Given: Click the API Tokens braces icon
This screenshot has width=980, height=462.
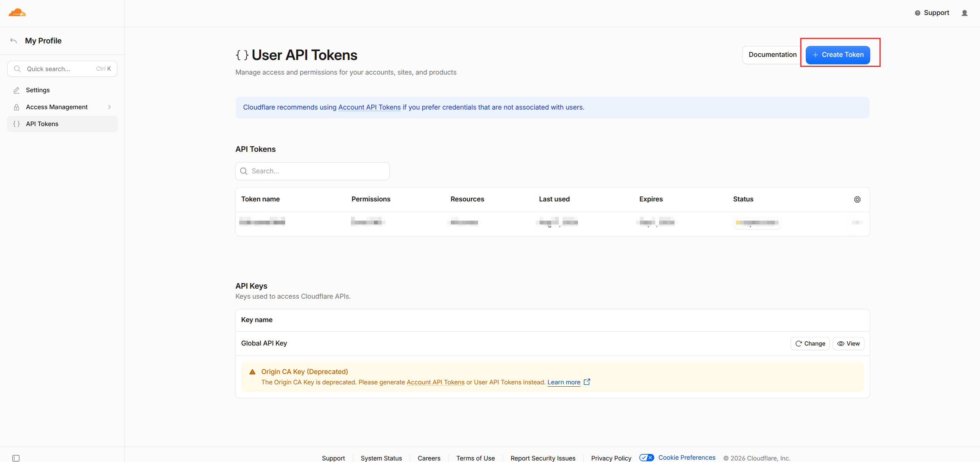Looking at the screenshot, I should [x=17, y=124].
